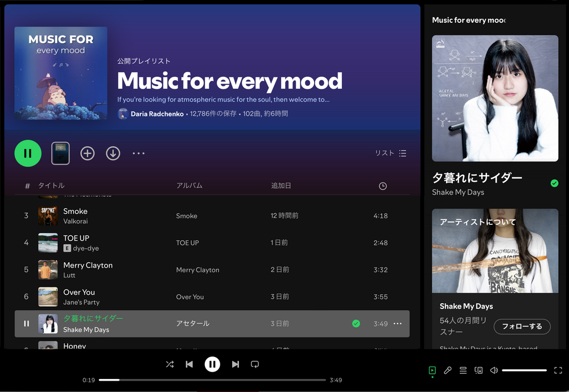
Task: Download the playlist with the arrow icon
Action: coord(113,153)
